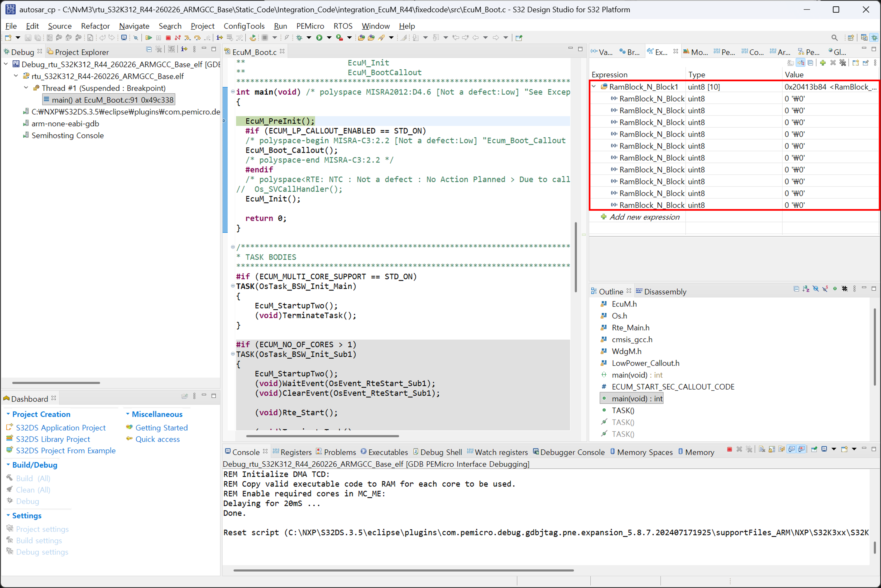Toggle Scroll Lock in Console toolbar
Image resolution: width=881 pixels, height=588 pixels.
pos(772,449)
